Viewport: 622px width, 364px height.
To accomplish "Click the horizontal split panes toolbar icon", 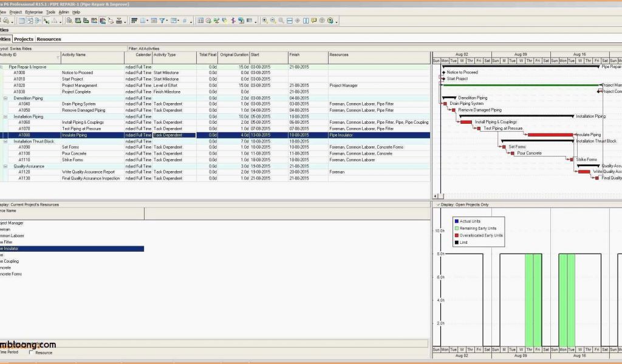I will tap(290, 21).
